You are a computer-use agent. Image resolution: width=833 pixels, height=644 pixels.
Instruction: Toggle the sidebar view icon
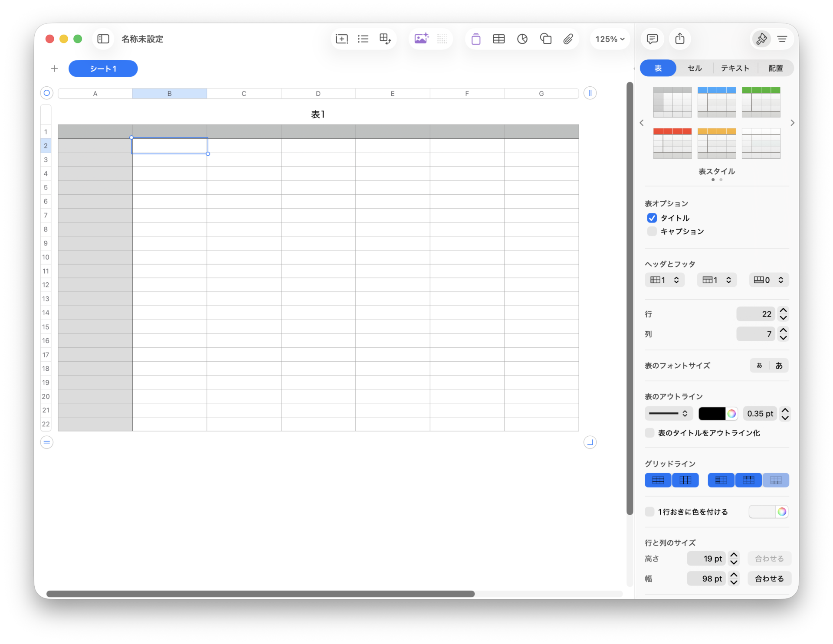click(x=103, y=39)
